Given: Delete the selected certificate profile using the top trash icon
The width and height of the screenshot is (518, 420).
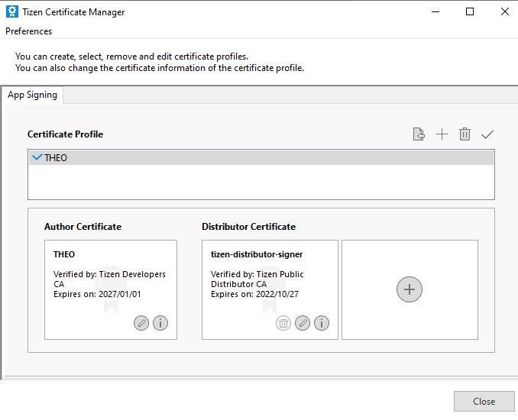Looking at the screenshot, I should click(465, 134).
